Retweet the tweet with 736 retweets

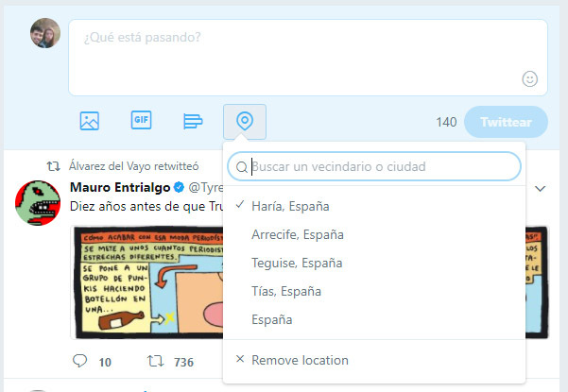[x=155, y=361]
